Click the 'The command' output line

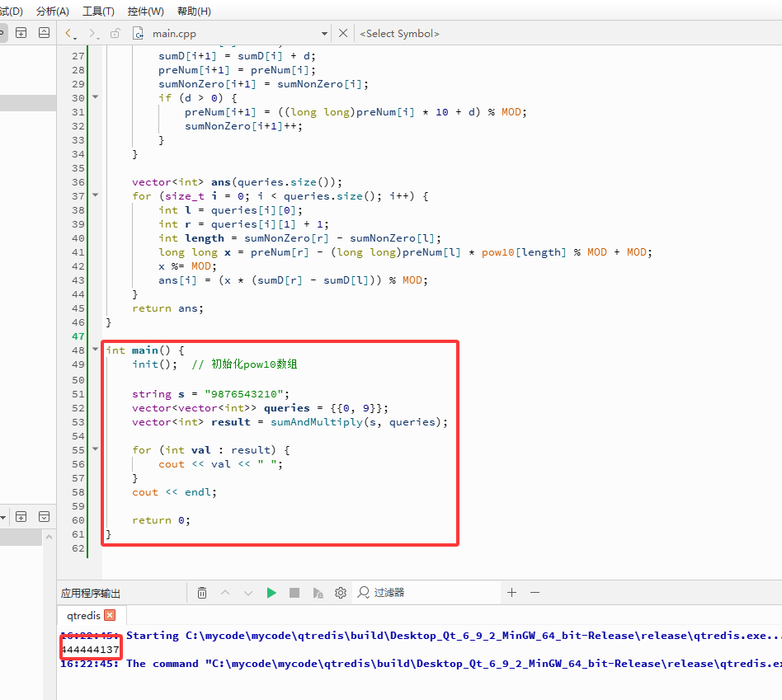[421, 664]
